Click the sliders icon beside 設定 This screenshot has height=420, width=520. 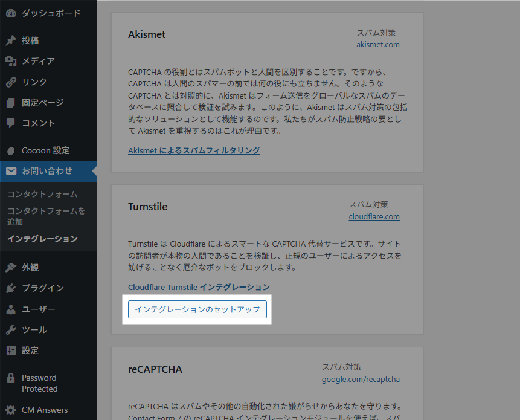tap(11, 351)
